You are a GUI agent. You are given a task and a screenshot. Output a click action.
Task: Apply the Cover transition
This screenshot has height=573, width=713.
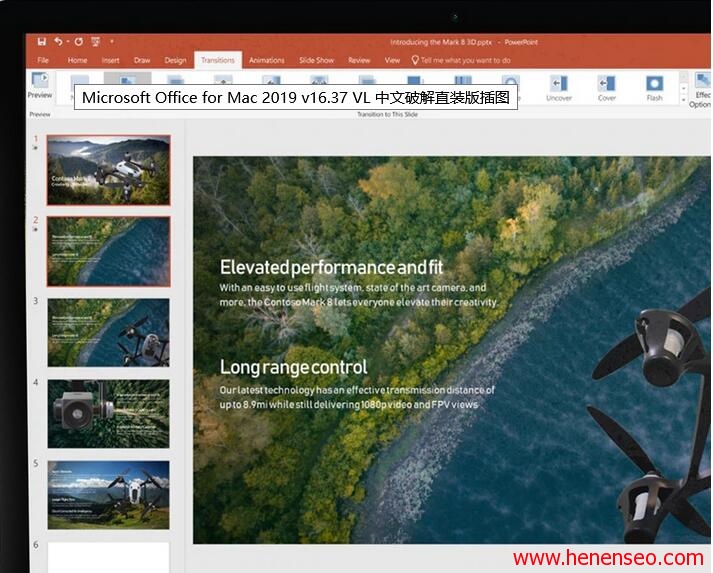[x=607, y=88]
